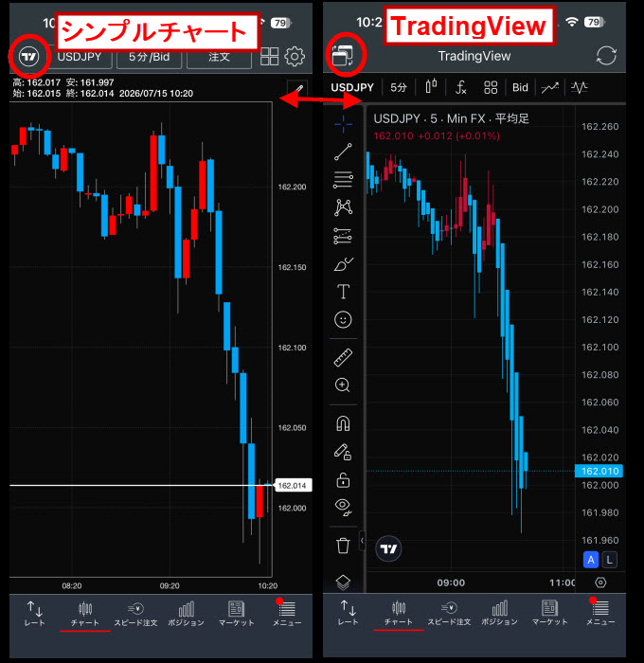The image size is (644, 663).
Task: Open ポジション tab in right phone
Action: click(x=499, y=613)
